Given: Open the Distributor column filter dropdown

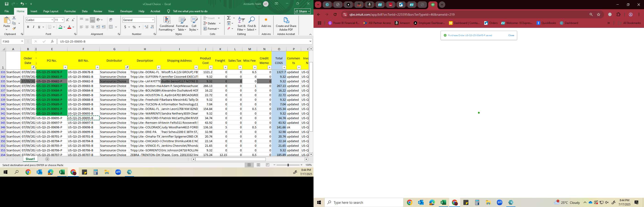Looking at the screenshot, I should coord(127,67).
